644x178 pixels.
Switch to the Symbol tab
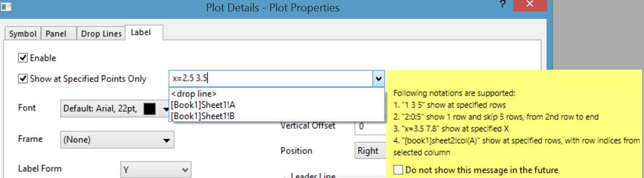tap(23, 34)
